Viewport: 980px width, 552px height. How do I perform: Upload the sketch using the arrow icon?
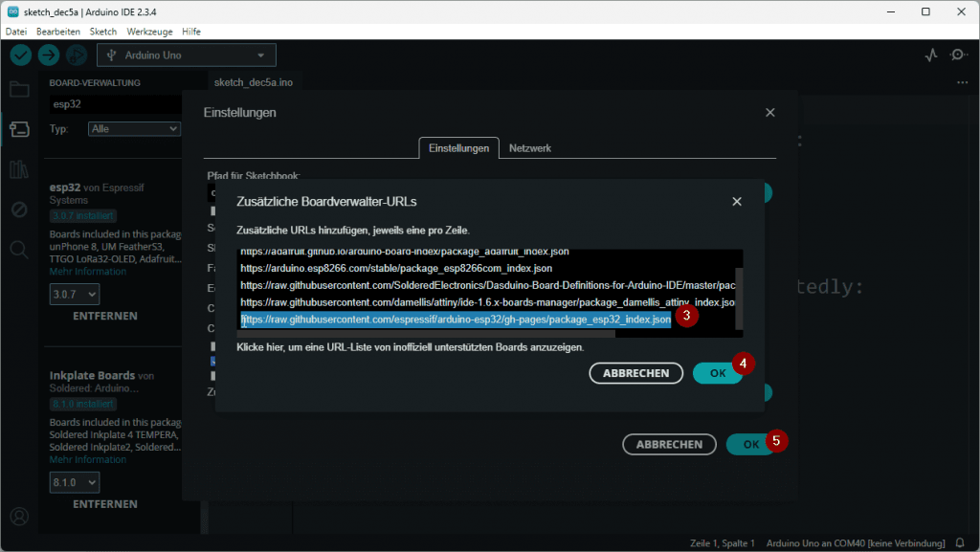47,55
